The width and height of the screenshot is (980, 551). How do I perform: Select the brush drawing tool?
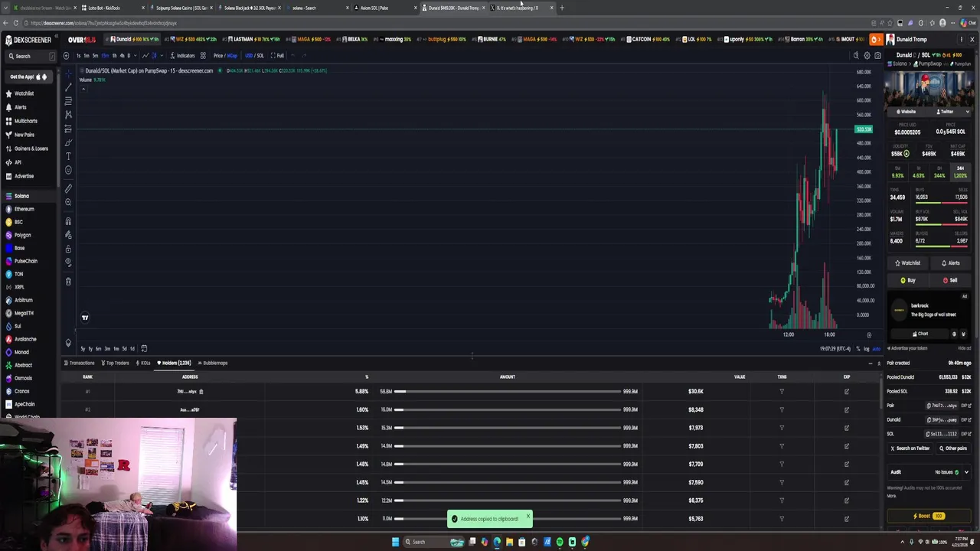point(68,142)
